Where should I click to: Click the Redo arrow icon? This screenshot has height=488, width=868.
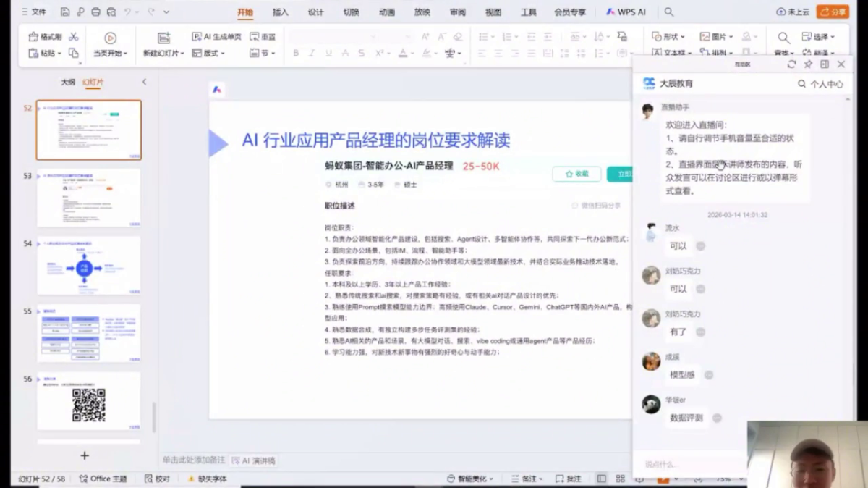(151, 12)
